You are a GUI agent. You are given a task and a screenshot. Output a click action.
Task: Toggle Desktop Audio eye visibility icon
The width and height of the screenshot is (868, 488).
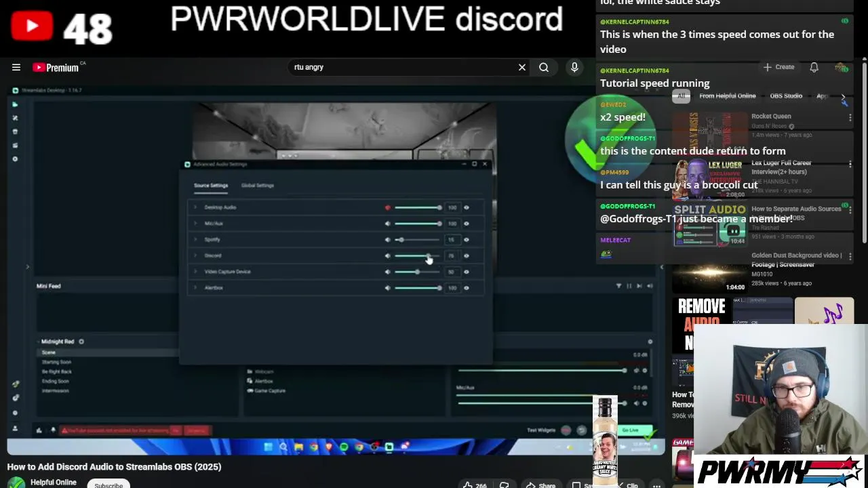(x=467, y=207)
